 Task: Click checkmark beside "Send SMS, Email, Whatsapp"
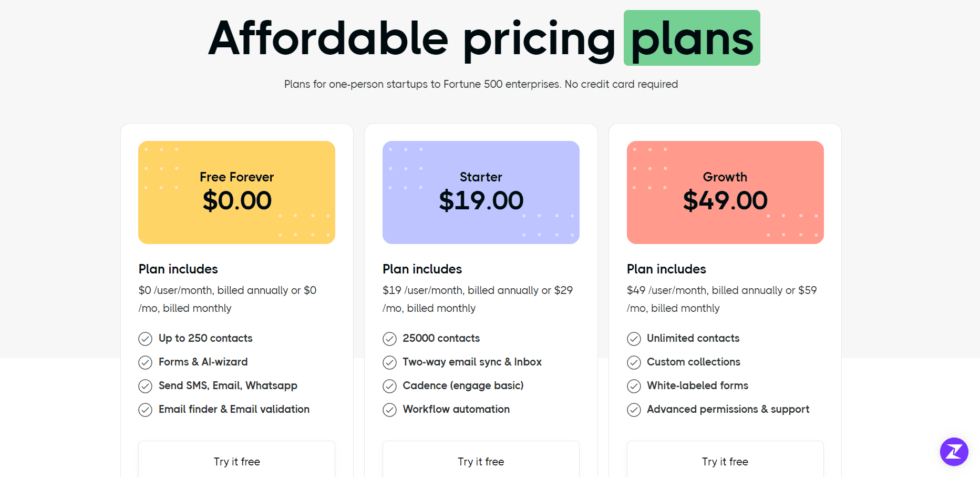(x=145, y=386)
